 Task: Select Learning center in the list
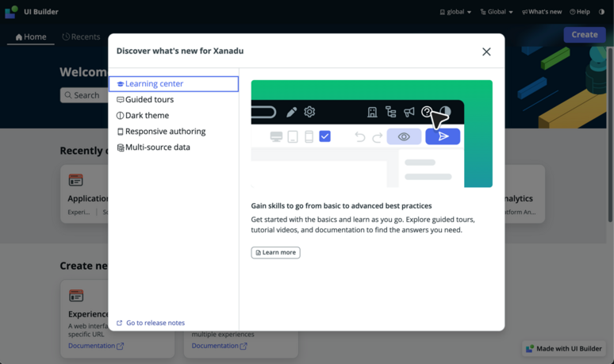[174, 84]
